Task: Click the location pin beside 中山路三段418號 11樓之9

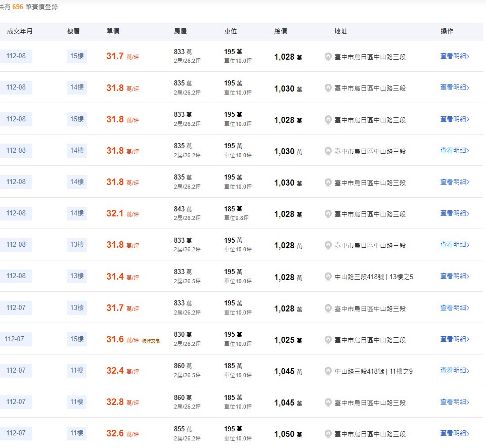Action: click(x=328, y=371)
